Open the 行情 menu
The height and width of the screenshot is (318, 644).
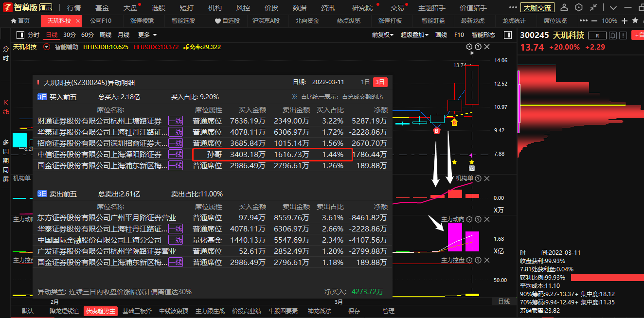(74, 8)
